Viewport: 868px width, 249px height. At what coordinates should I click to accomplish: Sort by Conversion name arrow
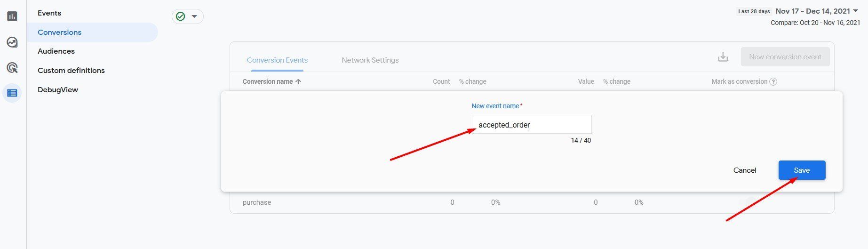298,81
